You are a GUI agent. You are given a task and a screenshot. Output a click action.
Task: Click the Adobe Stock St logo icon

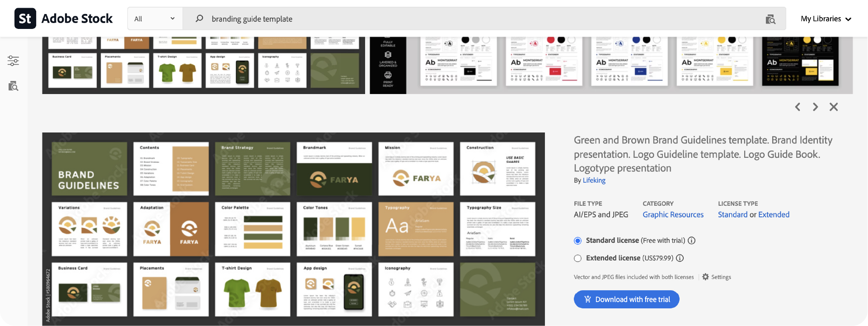pyautogui.click(x=25, y=19)
